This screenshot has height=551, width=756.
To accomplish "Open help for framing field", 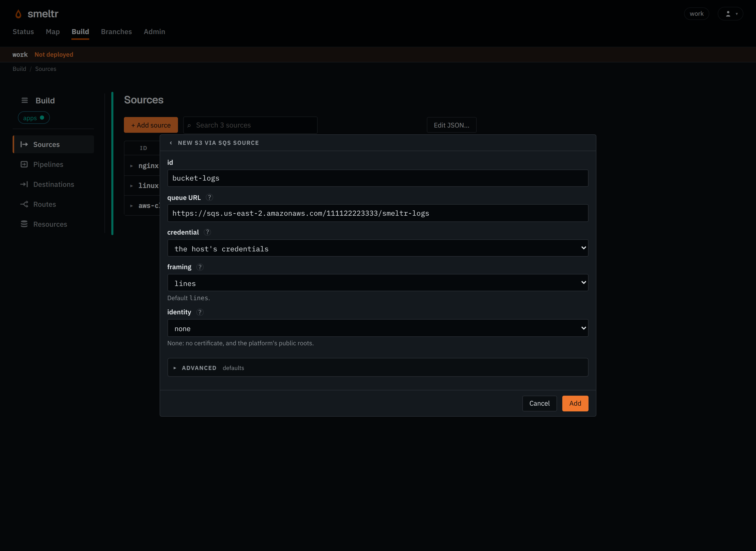I will click(x=200, y=267).
